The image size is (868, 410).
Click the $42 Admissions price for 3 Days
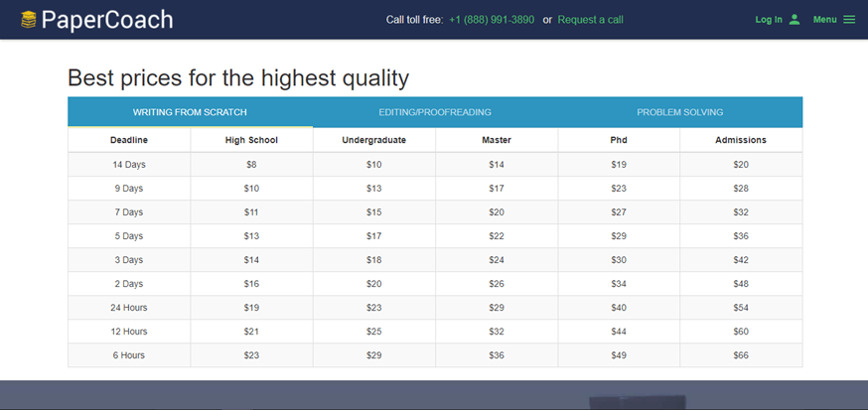click(x=741, y=260)
